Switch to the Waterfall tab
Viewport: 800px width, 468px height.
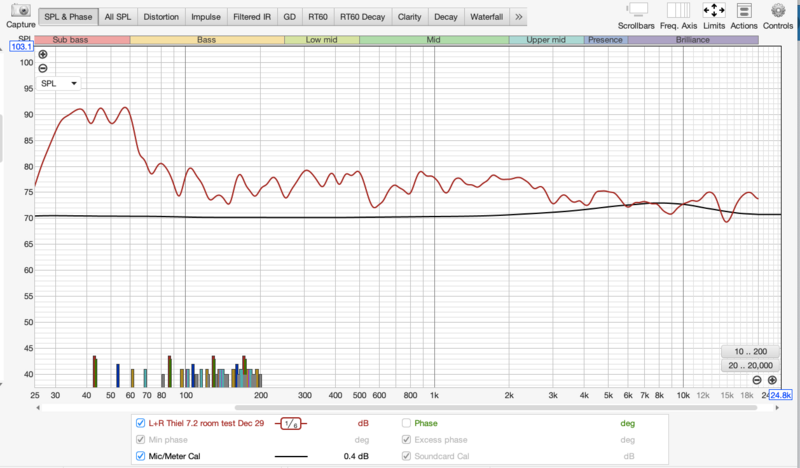486,17
